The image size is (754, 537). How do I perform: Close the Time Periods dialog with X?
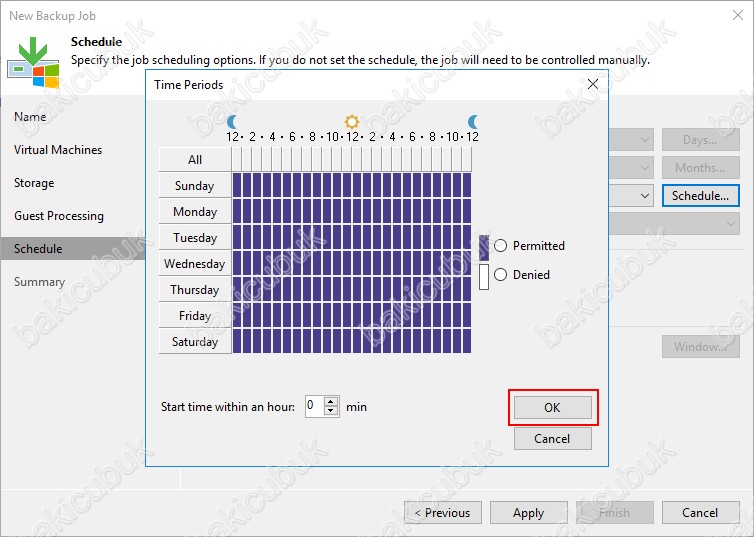[x=593, y=84]
